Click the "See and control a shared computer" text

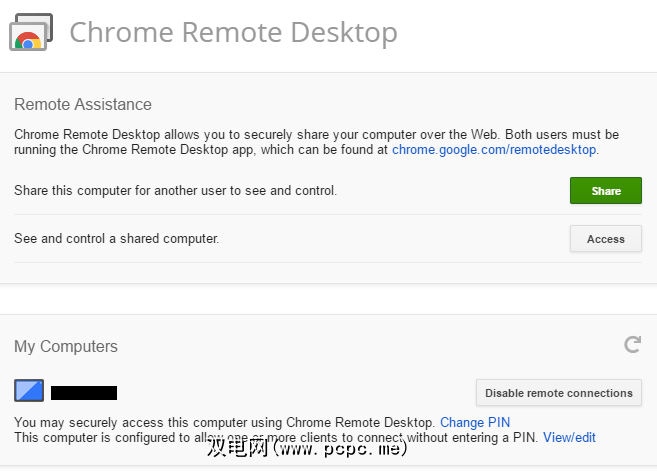click(x=116, y=239)
